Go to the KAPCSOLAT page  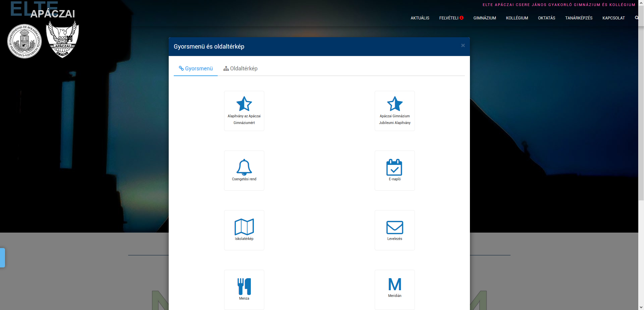pos(613,18)
